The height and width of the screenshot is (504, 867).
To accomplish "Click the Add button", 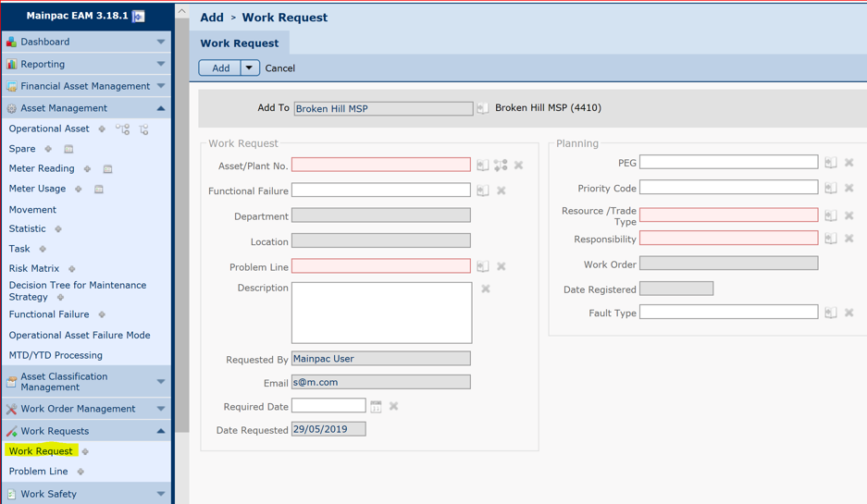I will pos(220,68).
